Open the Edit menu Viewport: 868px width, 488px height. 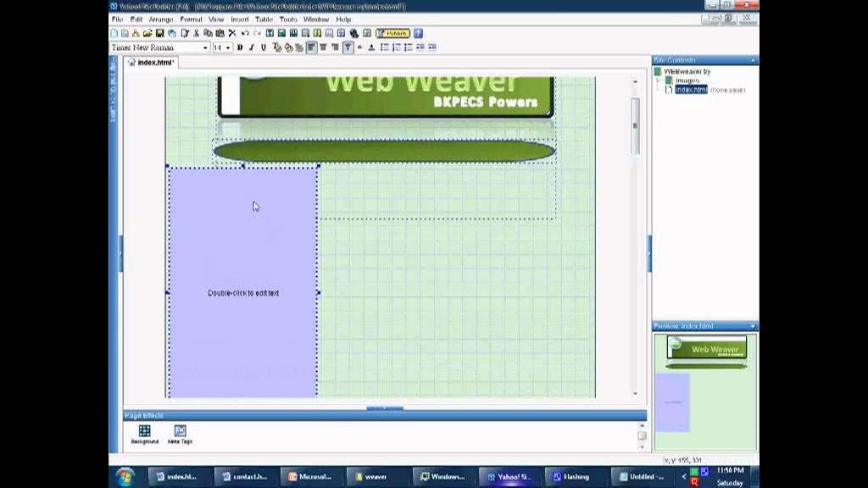click(136, 19)
